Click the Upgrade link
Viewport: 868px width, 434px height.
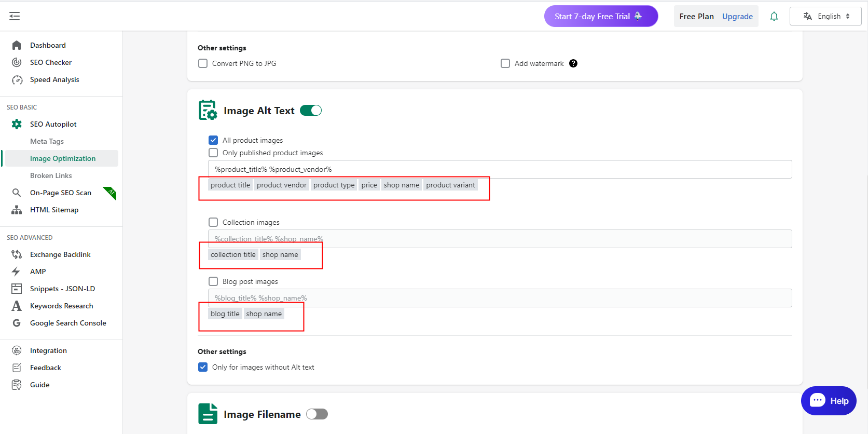tap(737, 16)
